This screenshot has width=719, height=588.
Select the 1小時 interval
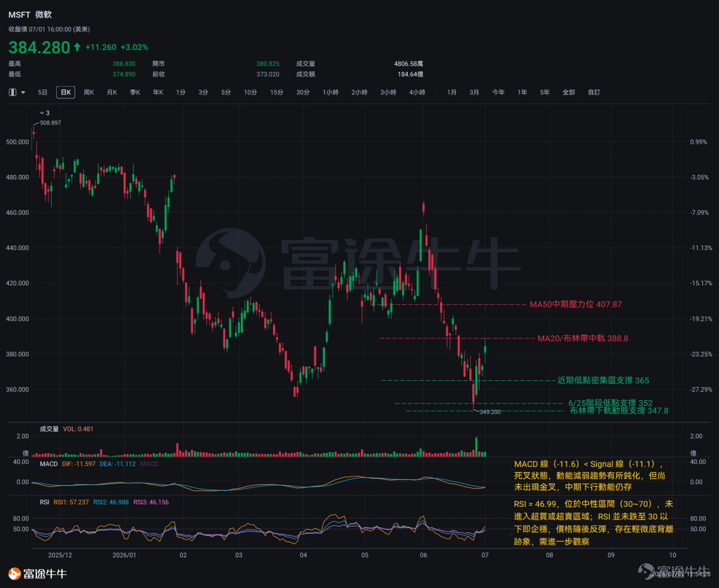coord(330,92)
